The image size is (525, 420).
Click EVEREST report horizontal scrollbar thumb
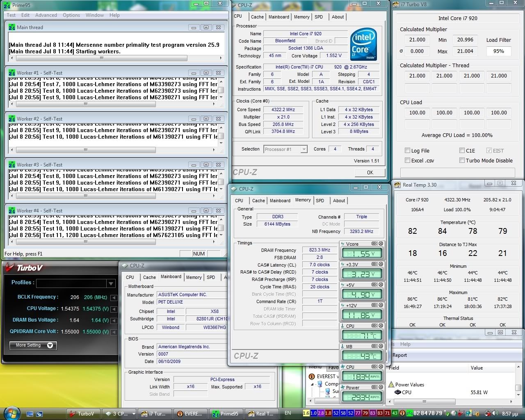pos(425,402)
